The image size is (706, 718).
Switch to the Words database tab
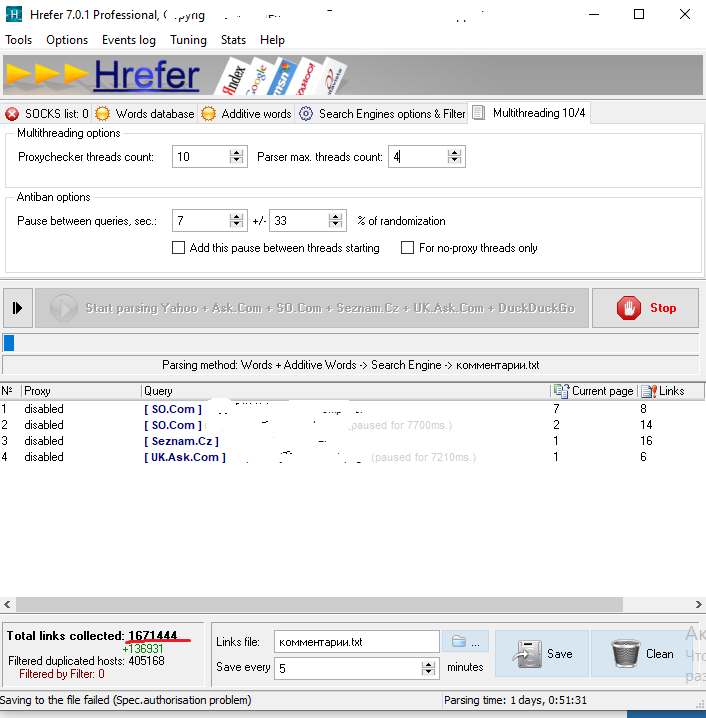click(x=145, y=114)
